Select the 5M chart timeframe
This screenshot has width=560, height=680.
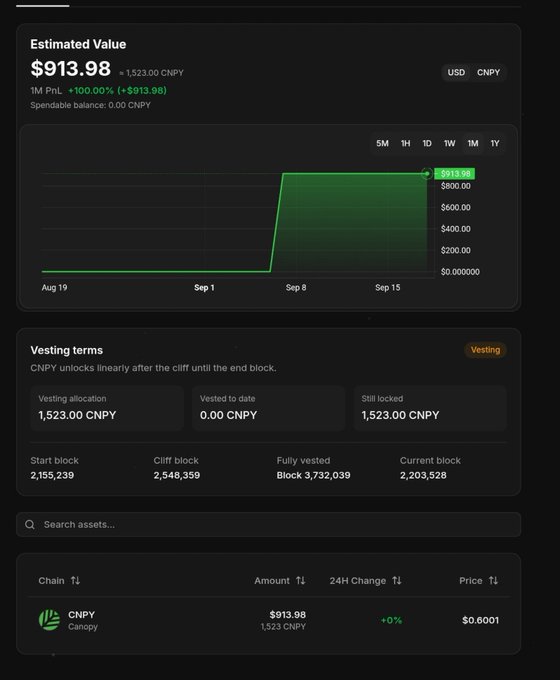tap(382, 144)
